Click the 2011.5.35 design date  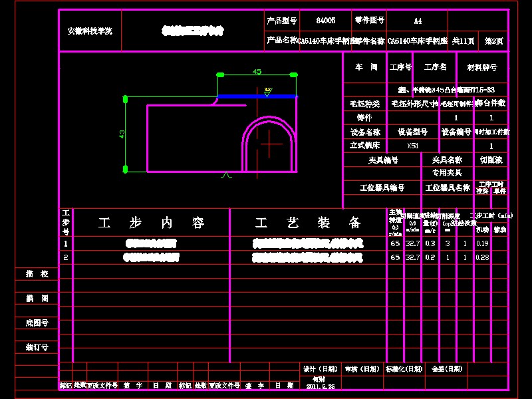(321, 386)
